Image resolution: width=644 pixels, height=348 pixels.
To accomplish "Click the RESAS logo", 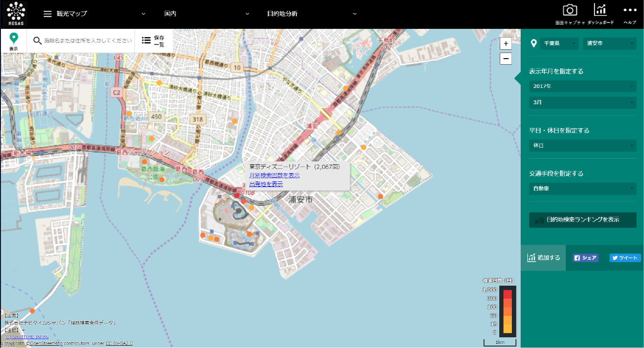I will [x=17, y=13].
